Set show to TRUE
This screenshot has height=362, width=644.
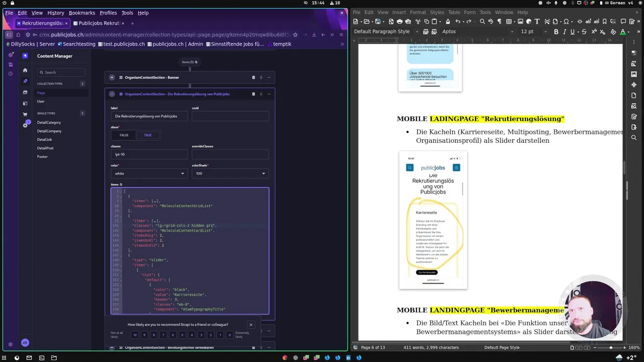point(148,135)
